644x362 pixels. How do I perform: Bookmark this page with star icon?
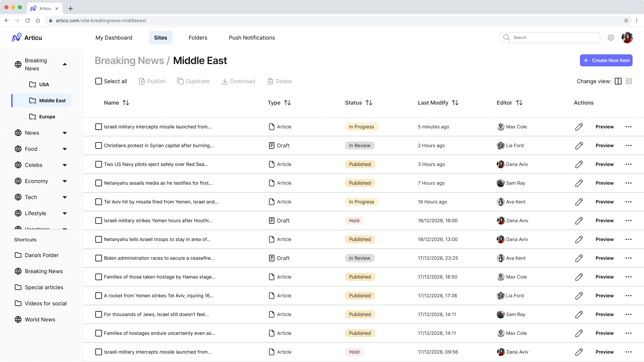coord(626,21)
